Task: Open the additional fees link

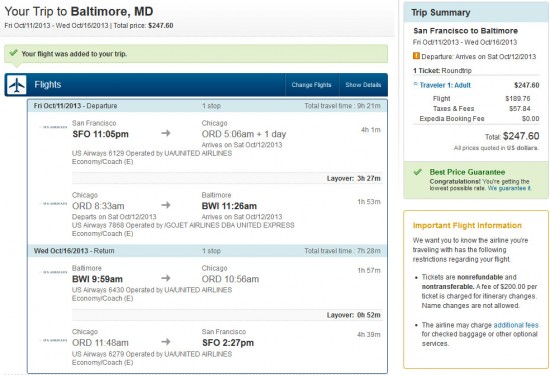Action: coord(516,325)
